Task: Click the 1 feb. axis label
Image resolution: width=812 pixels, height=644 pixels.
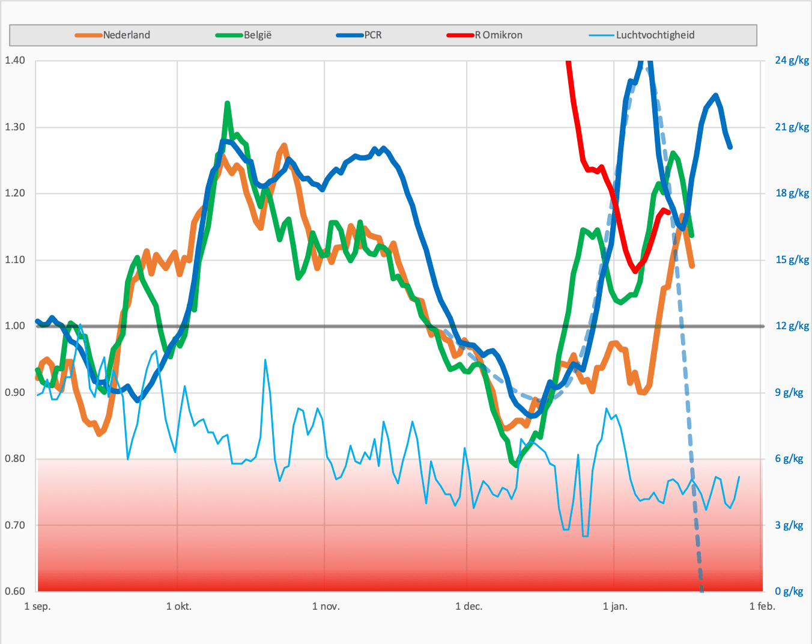Action: (762, 606)
